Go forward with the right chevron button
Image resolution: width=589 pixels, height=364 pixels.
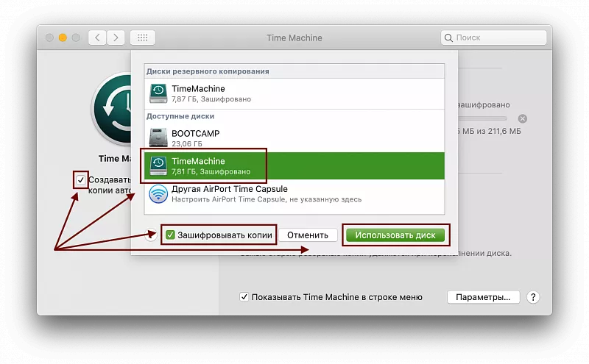[116, 38]
